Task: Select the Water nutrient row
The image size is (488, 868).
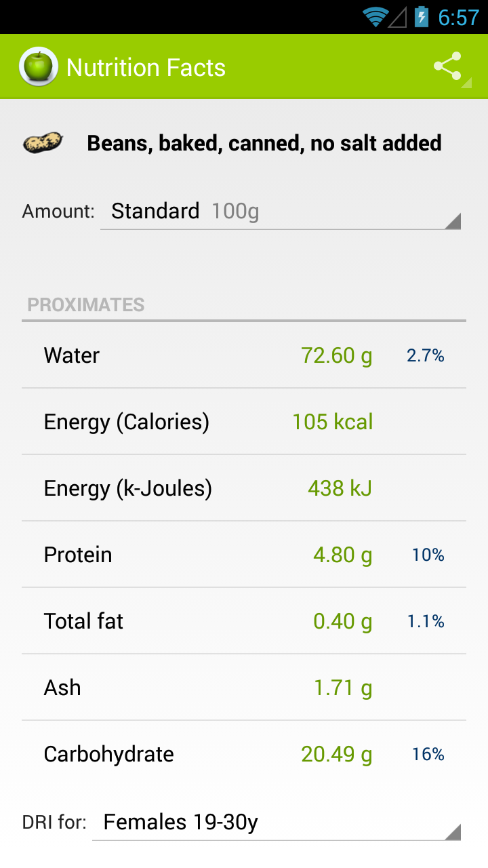Action: tap(244, 355)
